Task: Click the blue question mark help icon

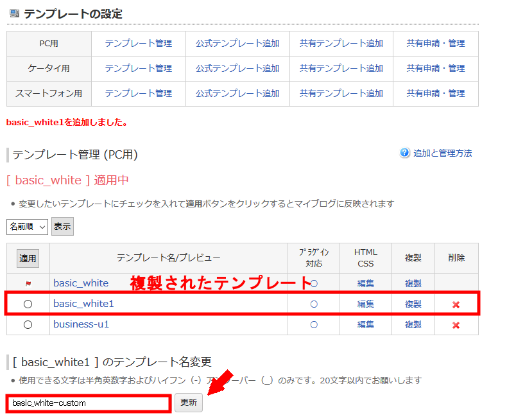Action: pyautogui.click(x=404, y=153)
